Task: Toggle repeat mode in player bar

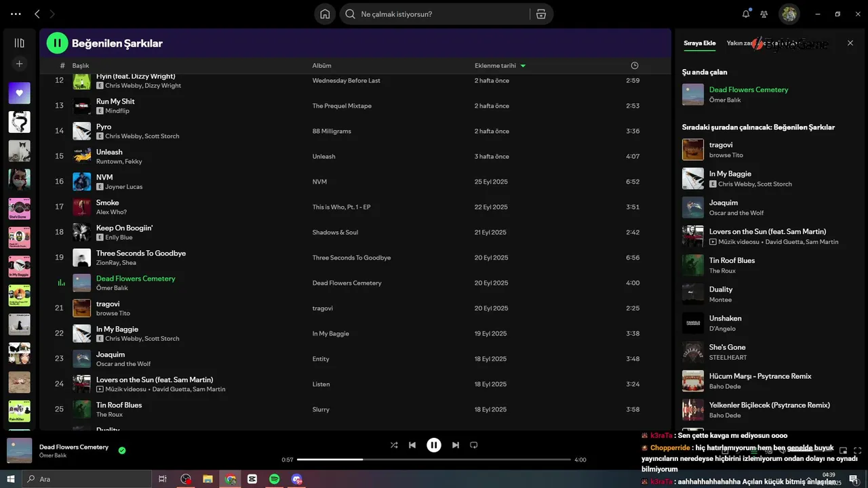Action: 474,445
